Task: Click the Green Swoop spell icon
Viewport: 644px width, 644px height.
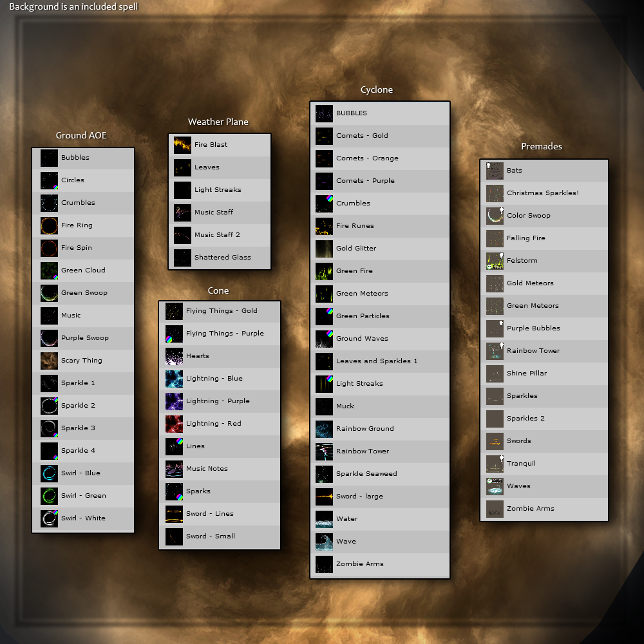Action: click(49, 293)
